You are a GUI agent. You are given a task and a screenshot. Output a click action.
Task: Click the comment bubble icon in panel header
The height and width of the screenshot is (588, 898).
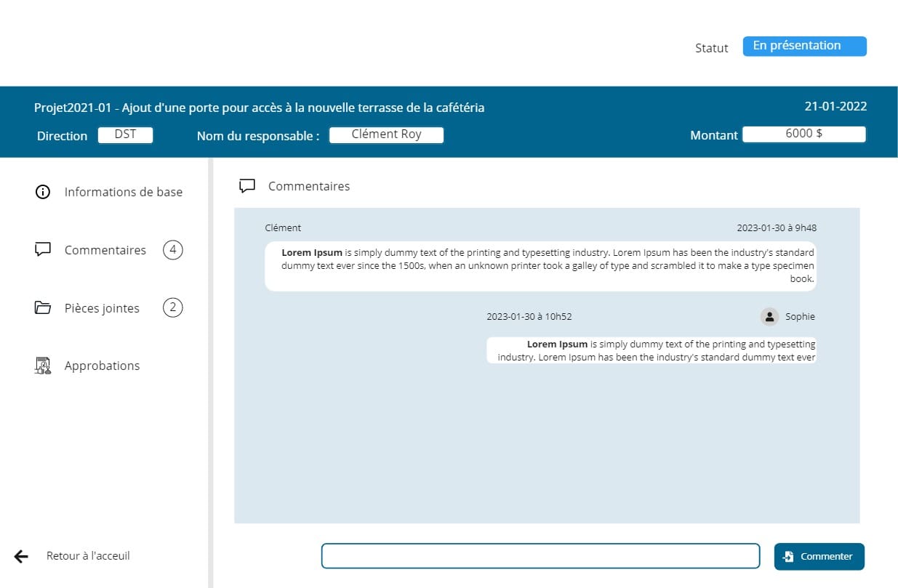pyautogui.click(x=247, y=186)
